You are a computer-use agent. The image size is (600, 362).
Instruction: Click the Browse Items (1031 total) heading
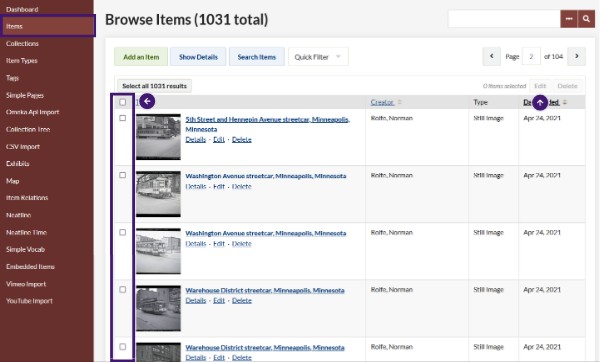coord(186,20)
